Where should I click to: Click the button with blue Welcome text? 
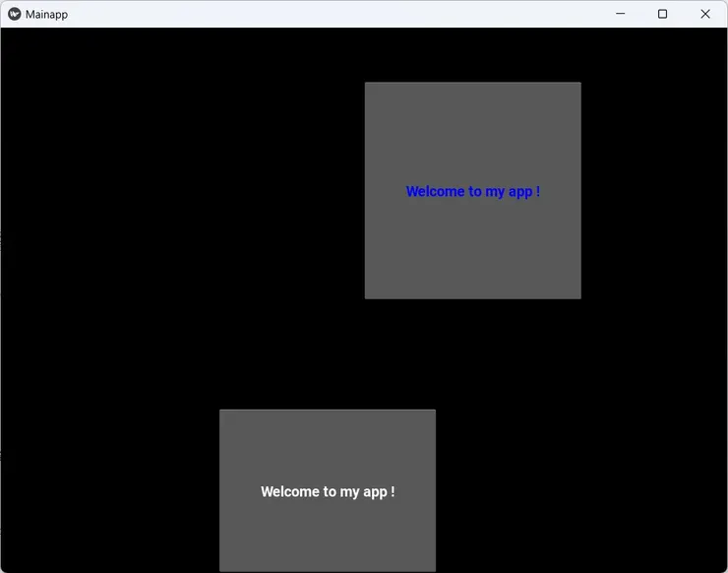coord(472,191)
